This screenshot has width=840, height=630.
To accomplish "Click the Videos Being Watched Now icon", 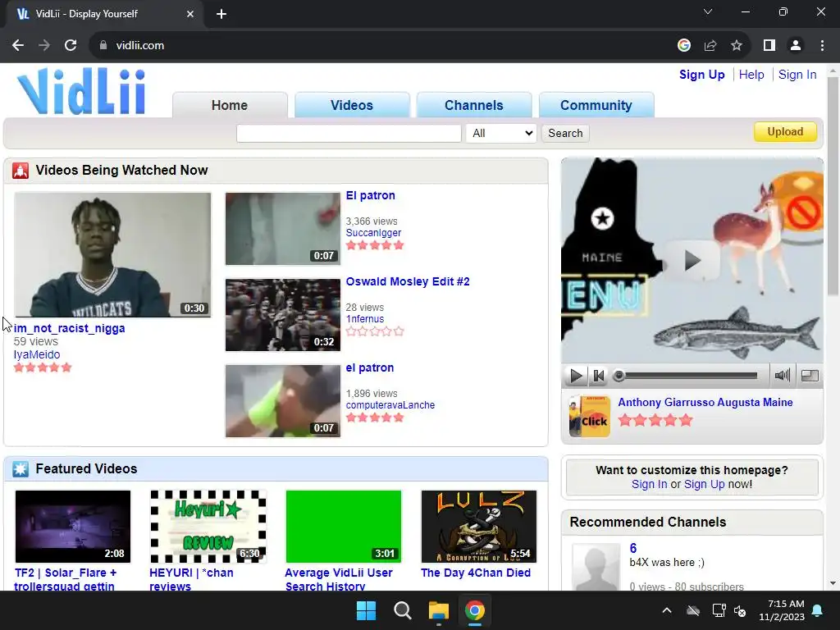I will click(x=21, y=171).
